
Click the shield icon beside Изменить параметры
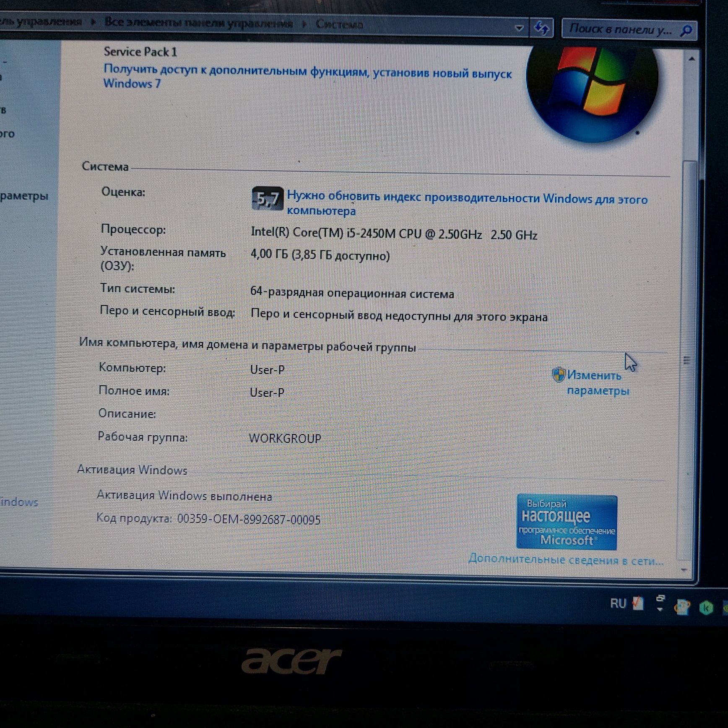tap(559, 374)
